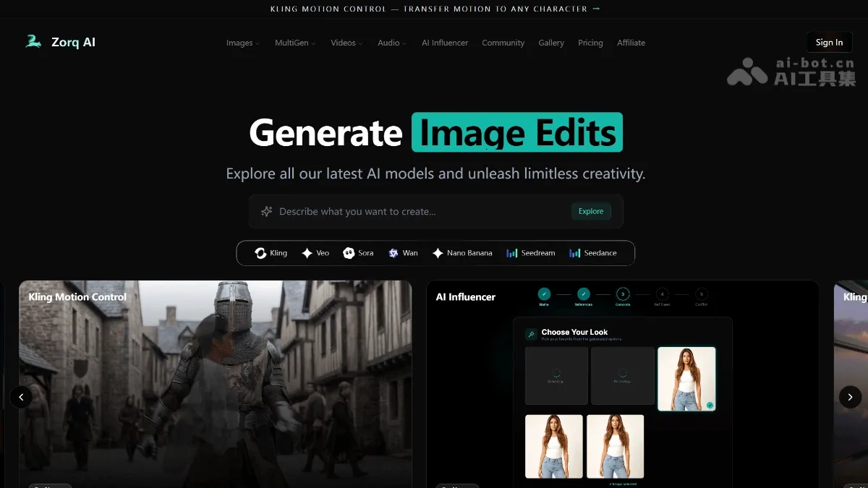Click the second generating placeholder tile
Image resolution: width=868 pixels, height=488 pixels.
(623, 376)
